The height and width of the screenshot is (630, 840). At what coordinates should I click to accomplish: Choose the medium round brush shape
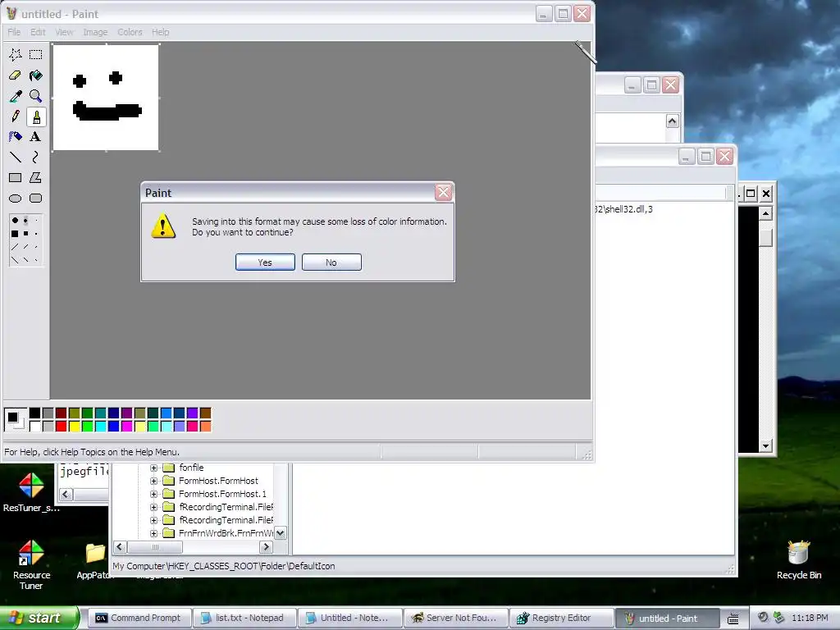(25, 220)
